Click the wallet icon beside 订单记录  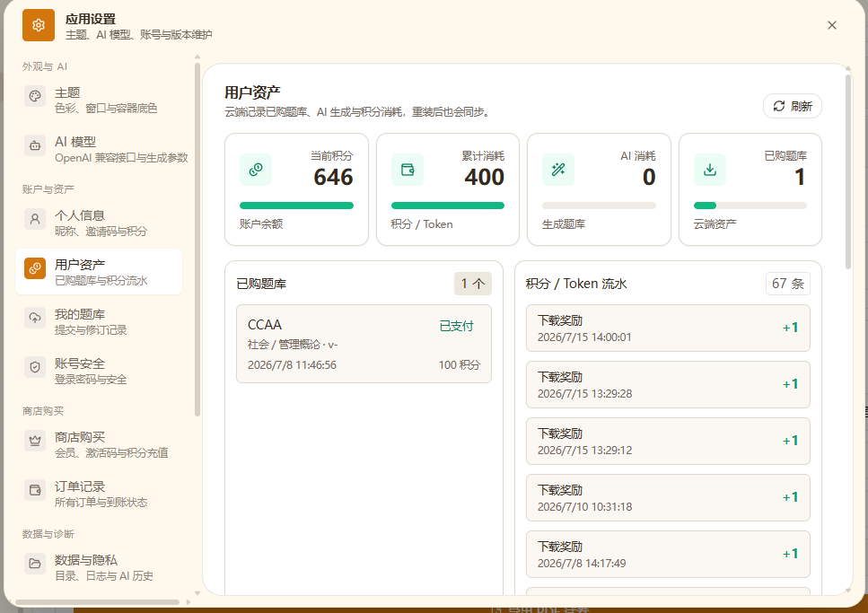point(35,490)
